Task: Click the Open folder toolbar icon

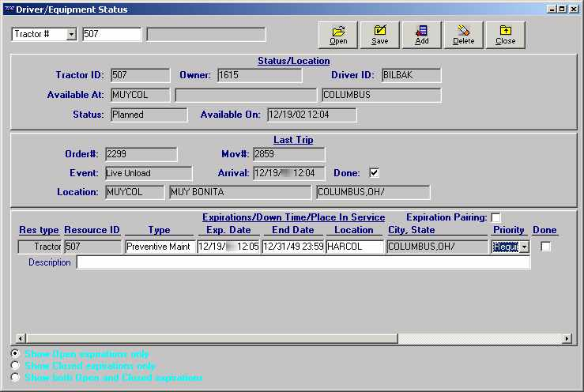Action: [338, 34]
